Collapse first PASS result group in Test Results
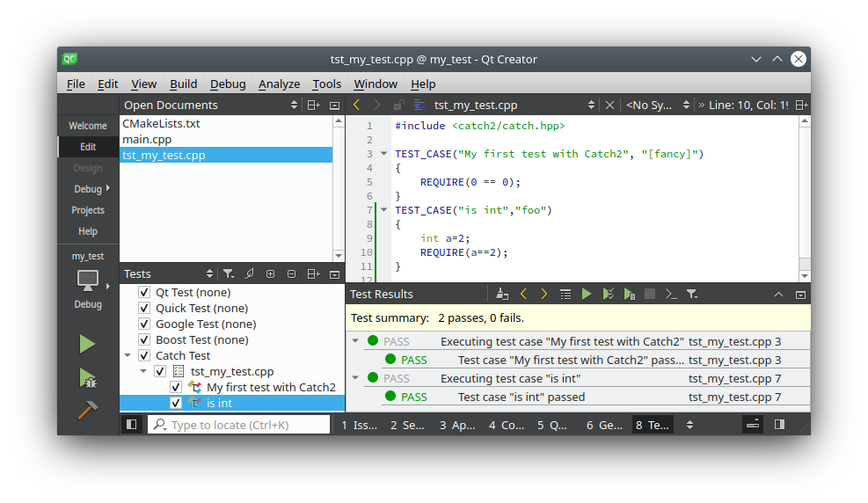The width and height of the screenshot is (868, 503). click(x=355, y=342)
